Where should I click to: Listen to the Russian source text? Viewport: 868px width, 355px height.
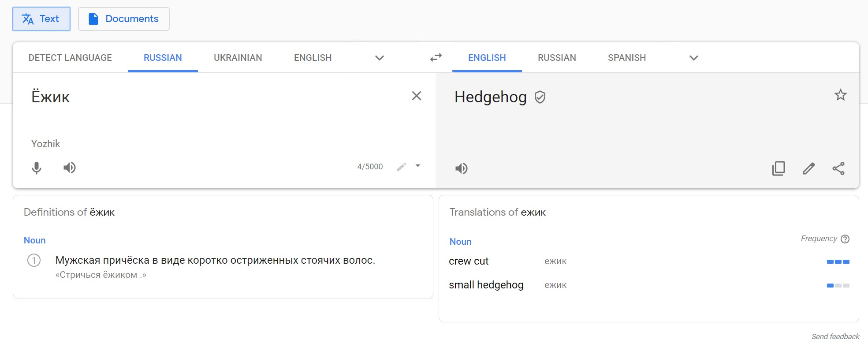[x=69, y=168]
